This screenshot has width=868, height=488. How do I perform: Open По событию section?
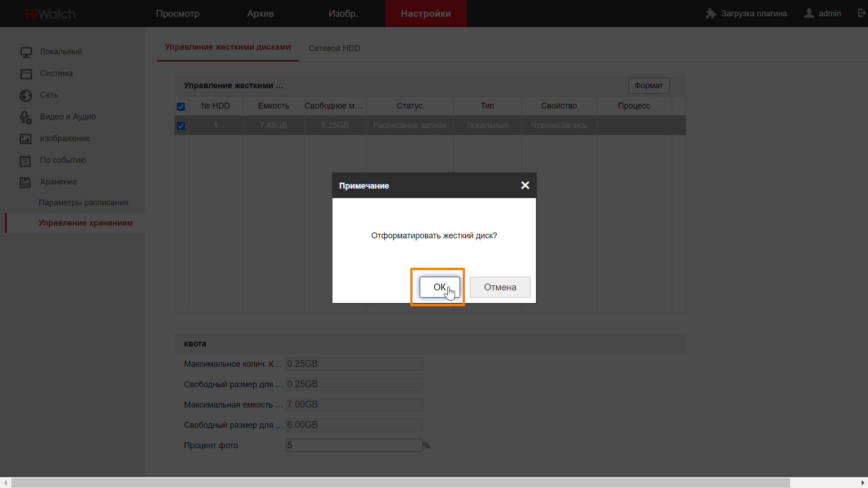tap(63, 160)
